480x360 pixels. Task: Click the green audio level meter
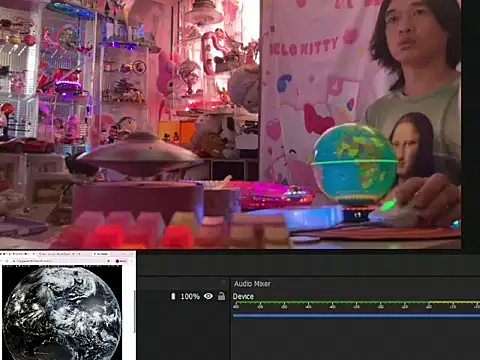pos(356,303)
